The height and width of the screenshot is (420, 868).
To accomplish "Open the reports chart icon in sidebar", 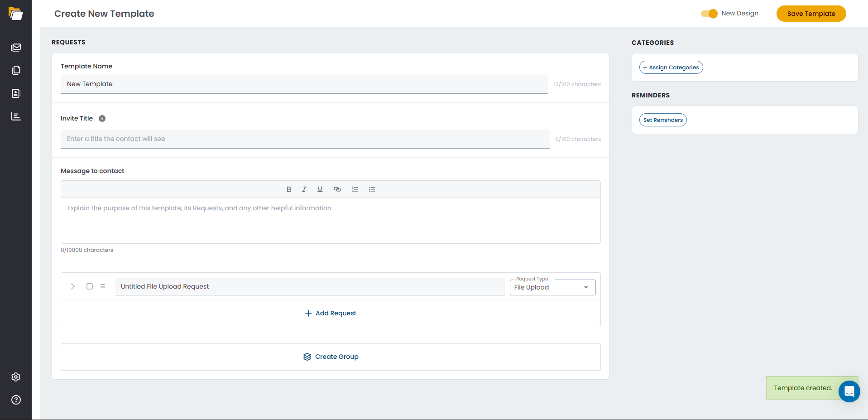I will pos(16,116).
